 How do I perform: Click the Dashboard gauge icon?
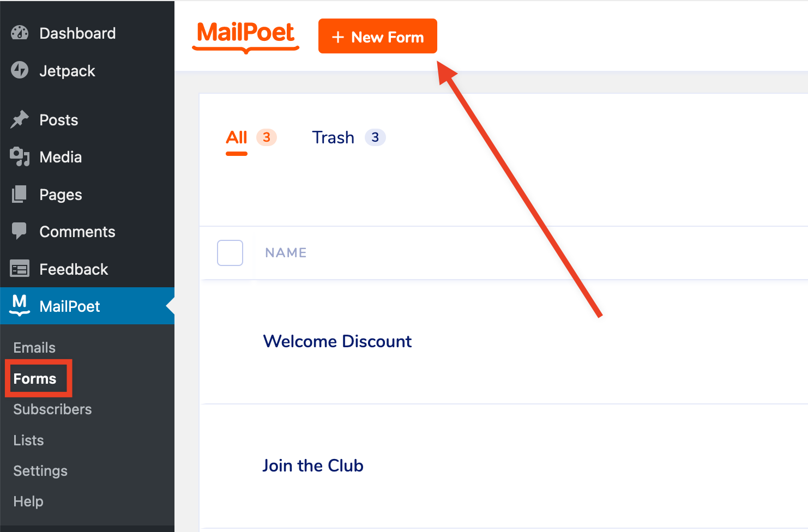[x=20, y=33]
